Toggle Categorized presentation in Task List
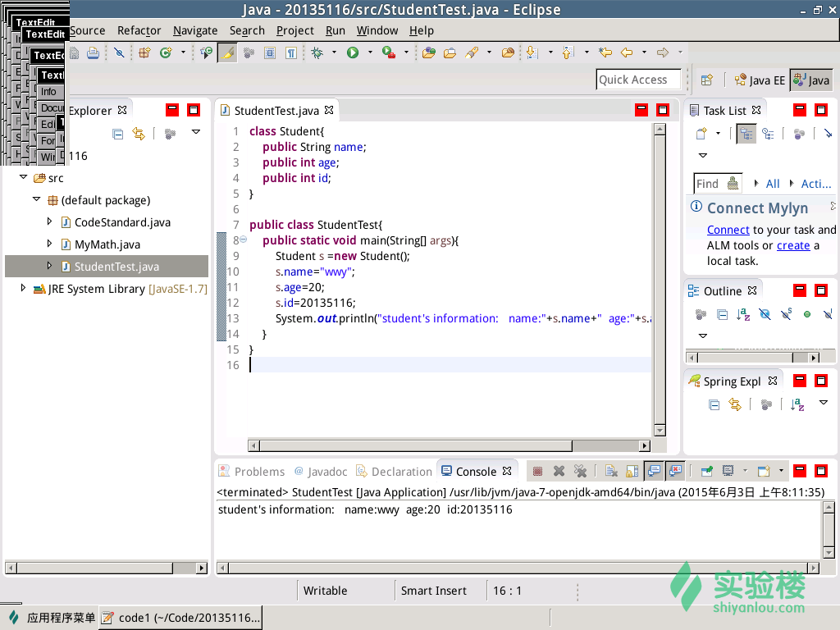Viewport: 840px width, 630px height. (746, 134)
